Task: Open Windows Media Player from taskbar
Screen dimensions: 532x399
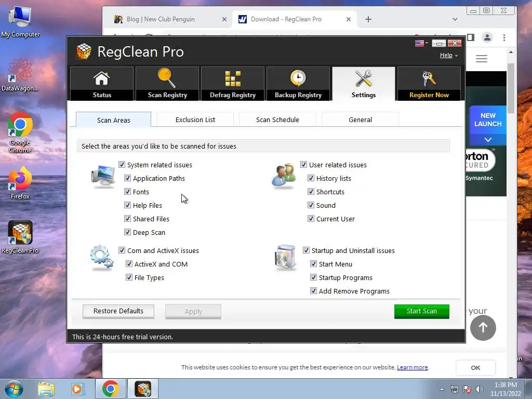Action: (x=77, y=389)
